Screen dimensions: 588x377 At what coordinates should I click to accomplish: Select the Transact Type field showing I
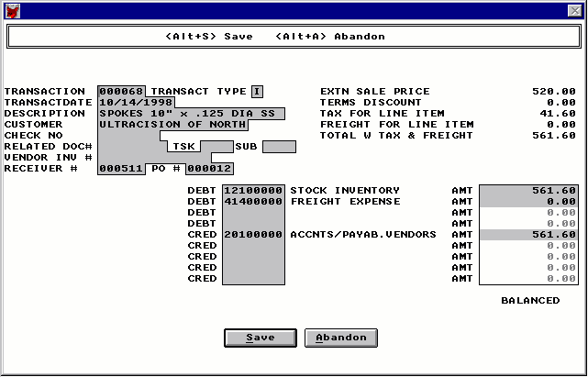(257, 92)
